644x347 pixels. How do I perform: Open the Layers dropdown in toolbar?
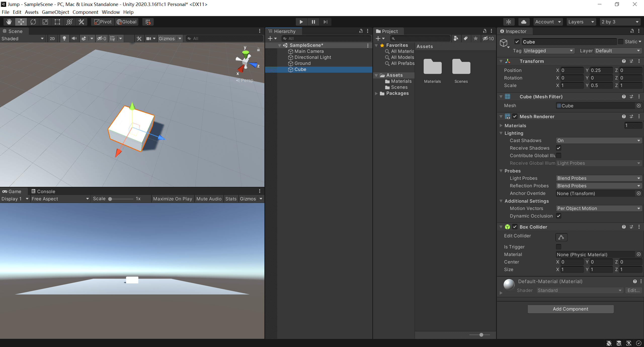[x=581, y=22]
